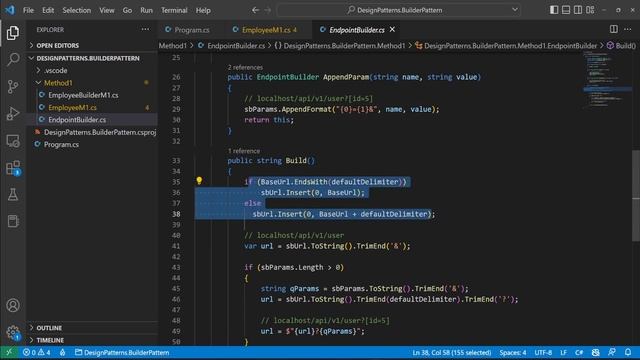
Task: Change the LF end-of-line sequence
Action: (563, 352)
